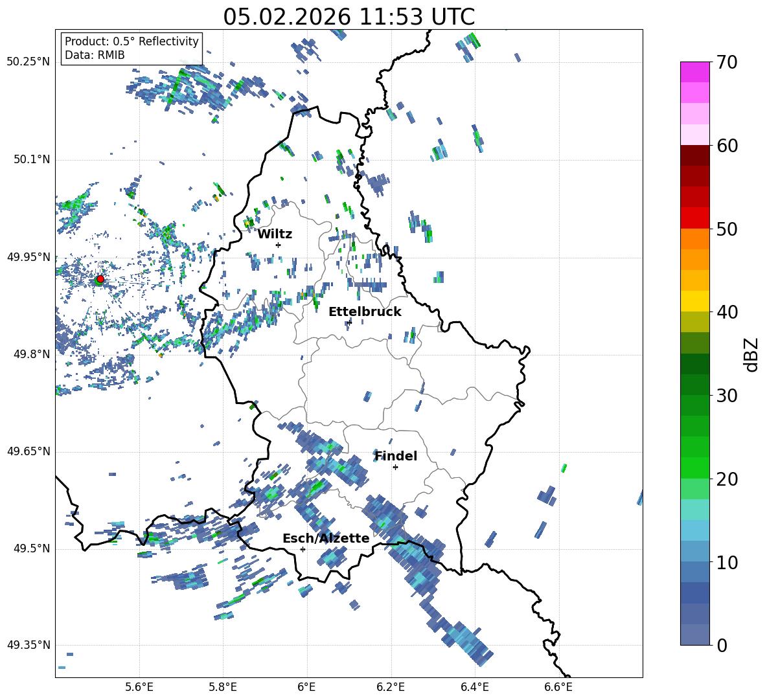Click the red radar site marker dot
Viewport: 767px width, 700px height.
pos(100,279)
